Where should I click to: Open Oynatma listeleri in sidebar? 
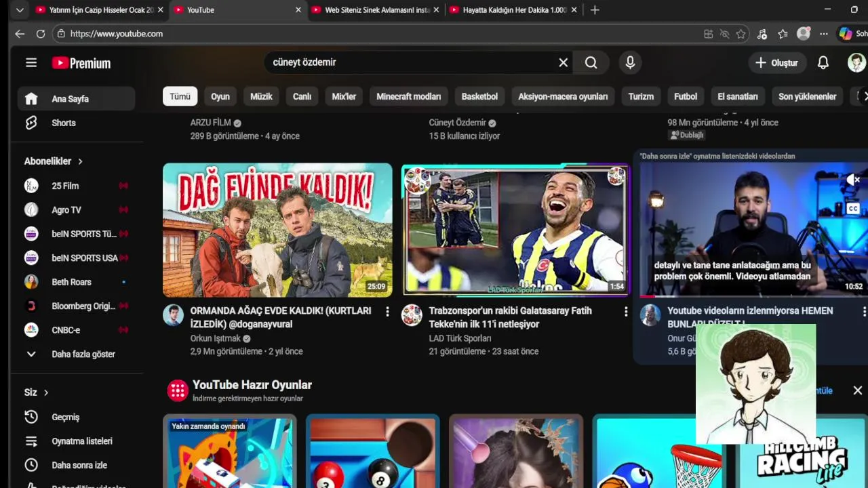(76, 441)
